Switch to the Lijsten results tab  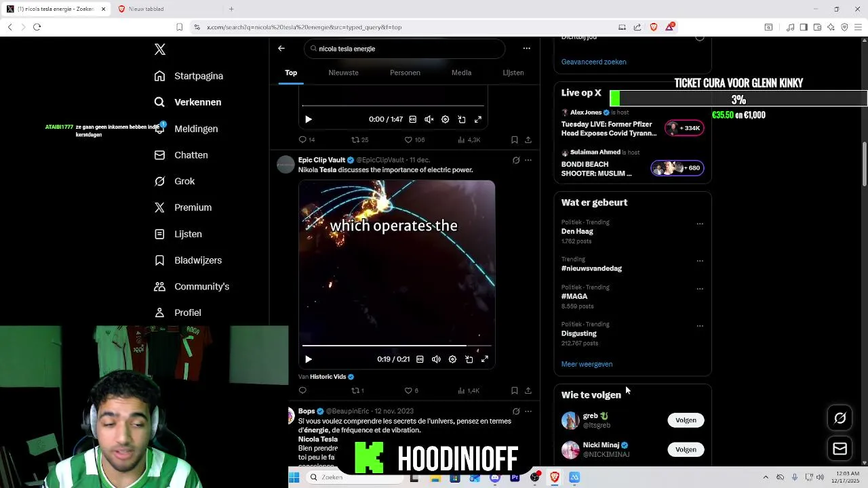pyautogui.click(x=513, y=73)
